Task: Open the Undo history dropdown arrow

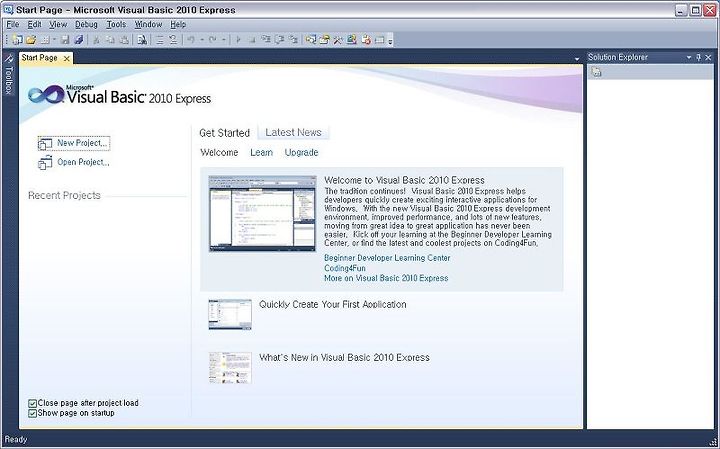Action: click(202, 40)
